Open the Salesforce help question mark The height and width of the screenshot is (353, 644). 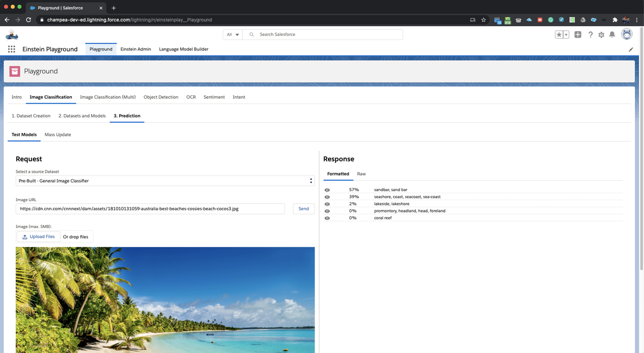point(590,34)
